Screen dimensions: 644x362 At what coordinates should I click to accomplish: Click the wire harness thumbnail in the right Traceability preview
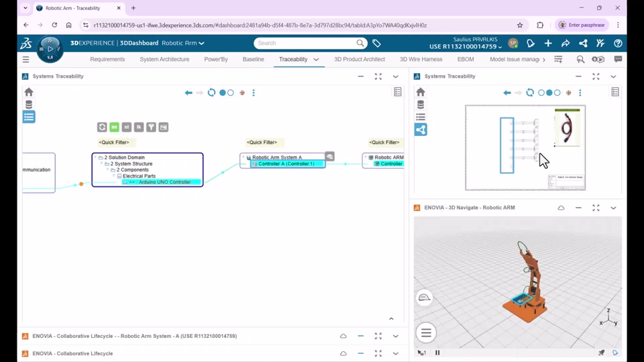[x=568, y=127]
